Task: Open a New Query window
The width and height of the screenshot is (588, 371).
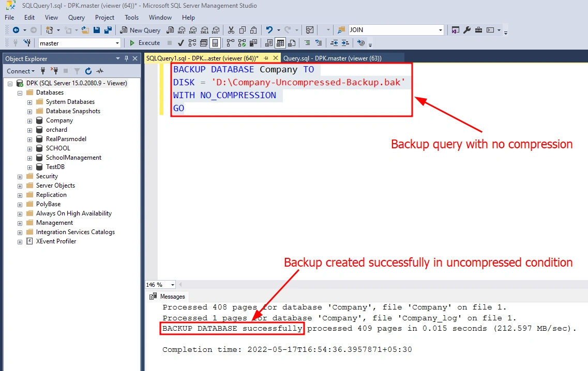Action: 140,30
